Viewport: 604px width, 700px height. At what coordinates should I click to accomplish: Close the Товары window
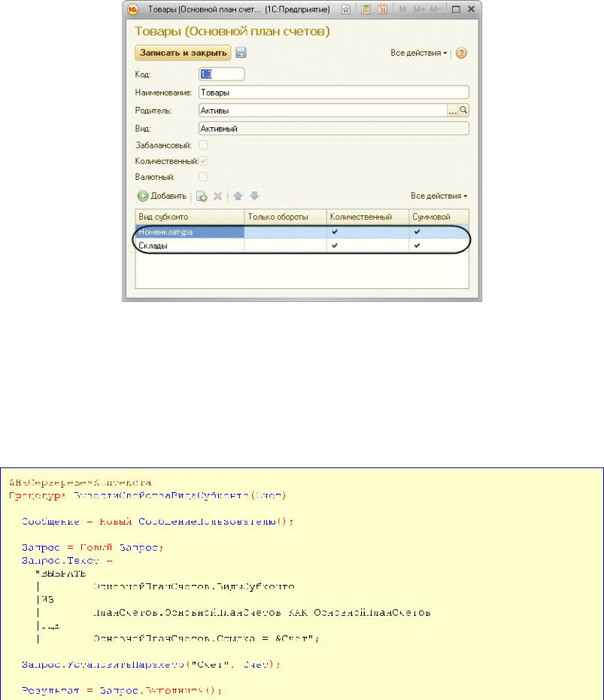[x=471, y=9]
